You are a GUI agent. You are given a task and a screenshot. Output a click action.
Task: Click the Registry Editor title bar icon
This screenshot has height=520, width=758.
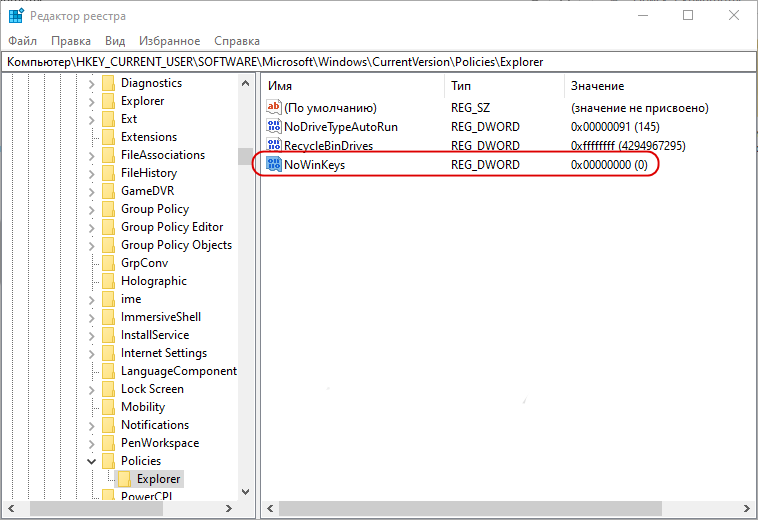[x=15, y=15]
